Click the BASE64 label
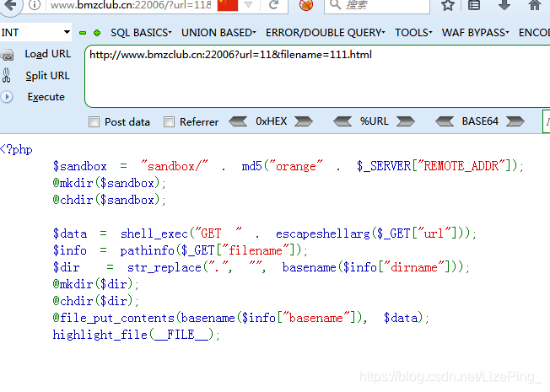 (480, 121)
